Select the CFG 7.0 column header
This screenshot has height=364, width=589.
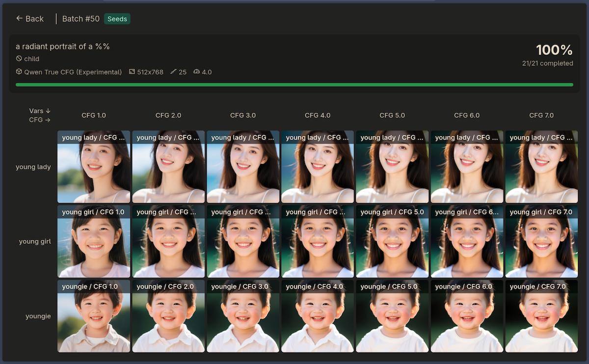pyautogui.click(x=541, y=115)
